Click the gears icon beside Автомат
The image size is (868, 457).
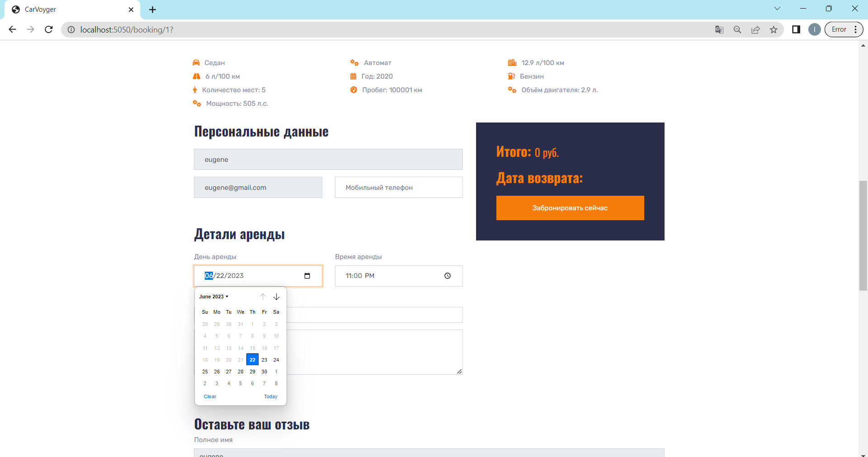click(x=354, y=63)
